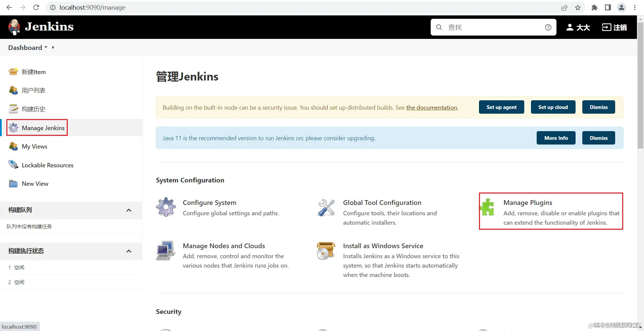
Task: Open Manage Nodes and Clouds link
Action: pyautogui.click(x=224, y=246)
